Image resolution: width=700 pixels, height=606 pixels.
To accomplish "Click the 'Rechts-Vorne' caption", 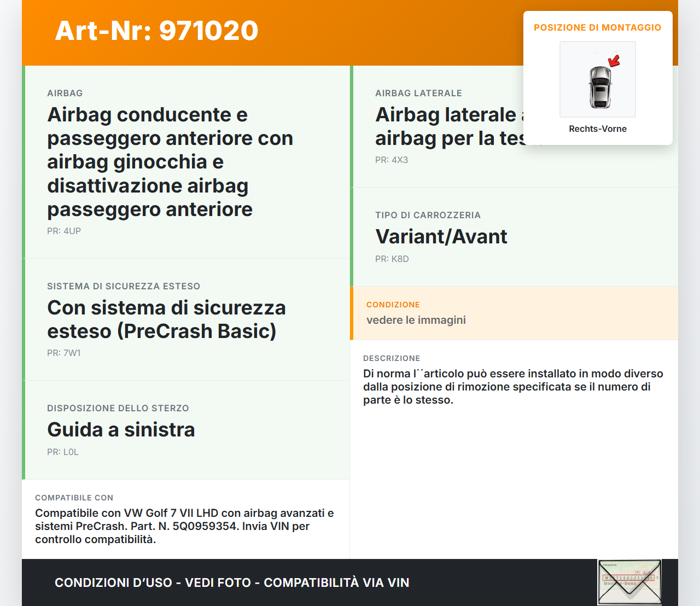I will (x=598, y=129).
